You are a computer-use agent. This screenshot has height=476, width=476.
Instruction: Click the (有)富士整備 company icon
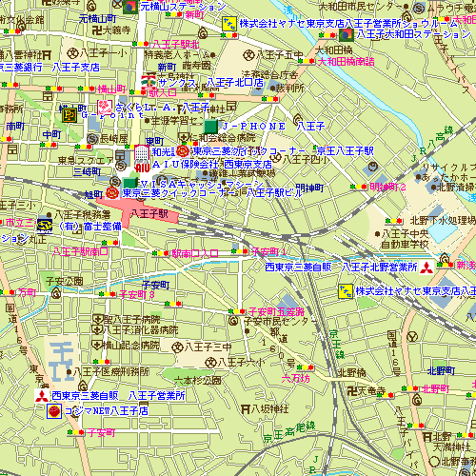click(x=45, y=226)
